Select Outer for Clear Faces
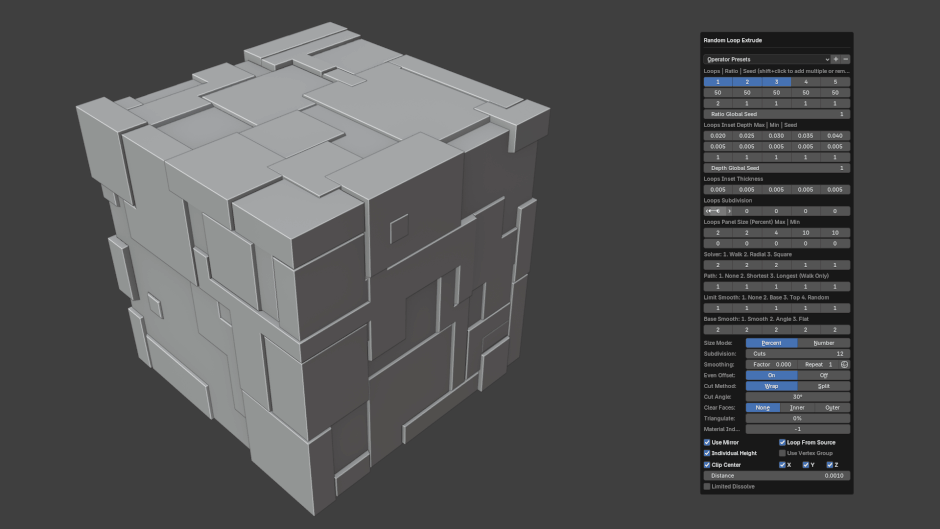This screenshot has height=529, width=940. tap(832, 407)
